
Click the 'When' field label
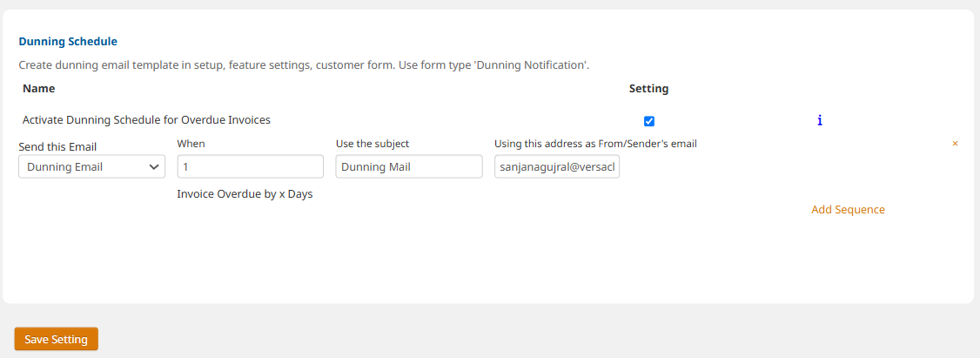pyautogui.click(x=191, y=144)
